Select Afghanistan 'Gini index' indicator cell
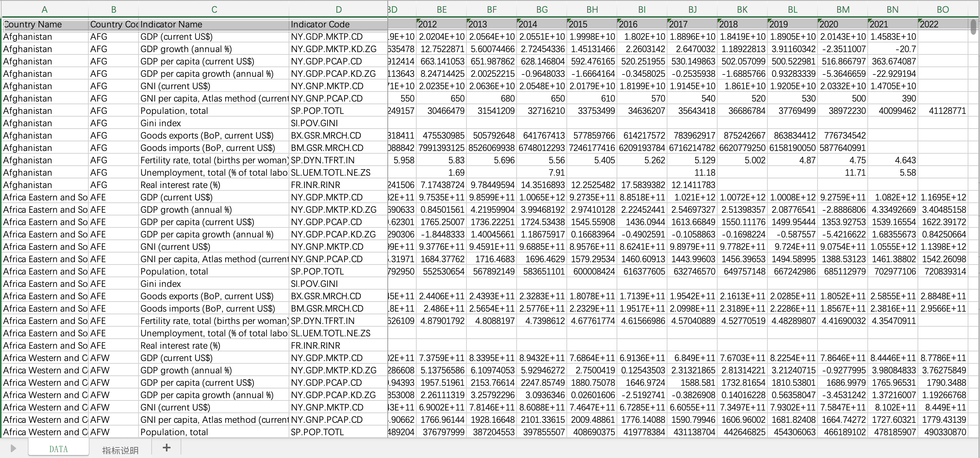Viewport: 980px width, 458px height. pos(214,123)
